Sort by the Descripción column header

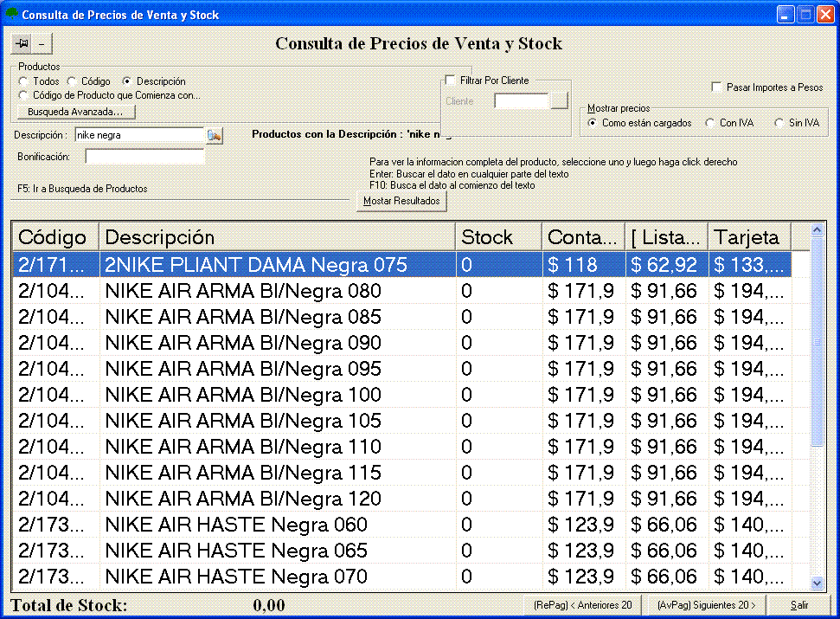point(278,237)
